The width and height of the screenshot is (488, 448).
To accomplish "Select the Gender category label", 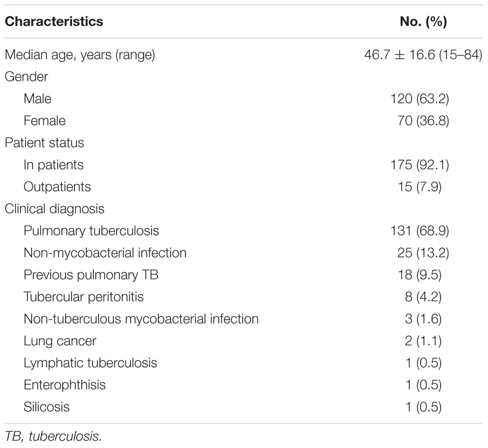I will coord(26,76).
